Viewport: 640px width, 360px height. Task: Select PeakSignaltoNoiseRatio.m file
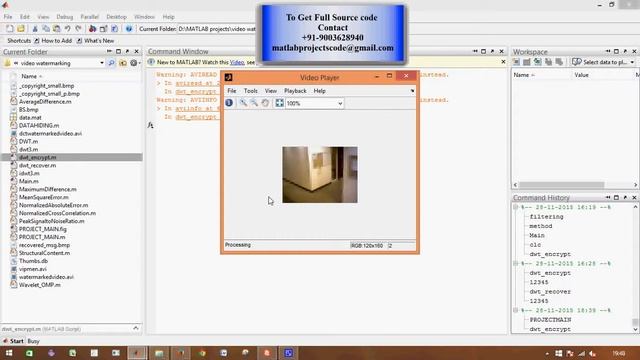click(51, 221)
